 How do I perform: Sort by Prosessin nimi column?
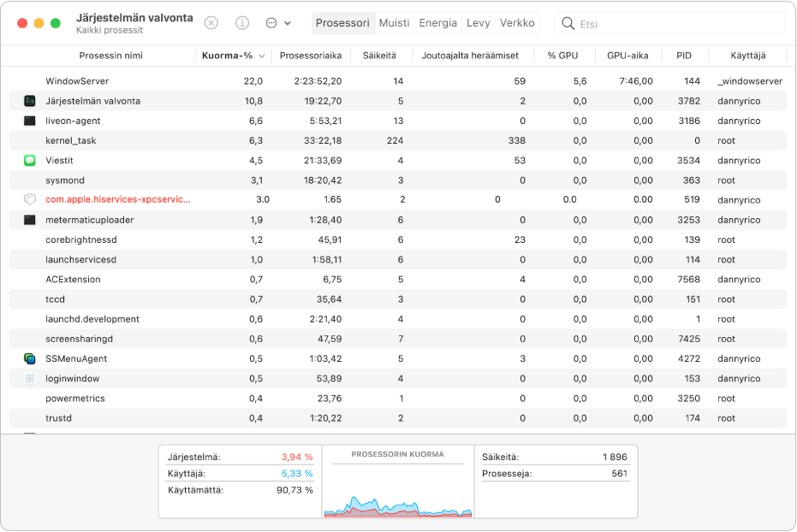pos(110,56)
